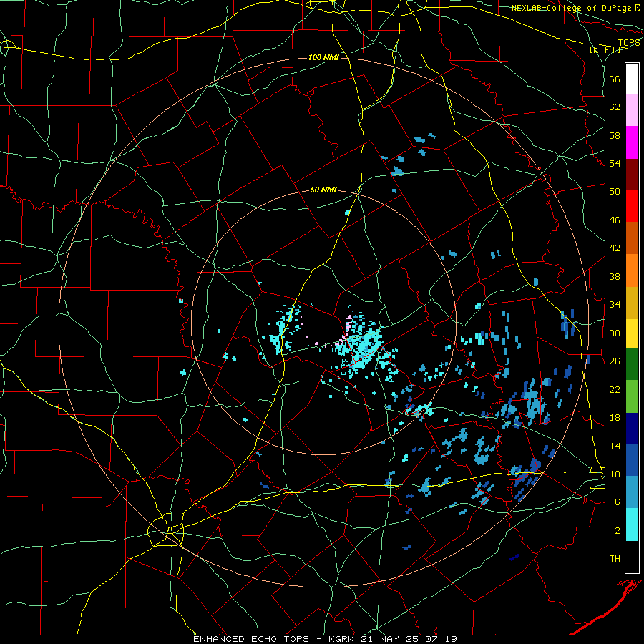
Task: Click the 14 legend value
Action: 615,446
